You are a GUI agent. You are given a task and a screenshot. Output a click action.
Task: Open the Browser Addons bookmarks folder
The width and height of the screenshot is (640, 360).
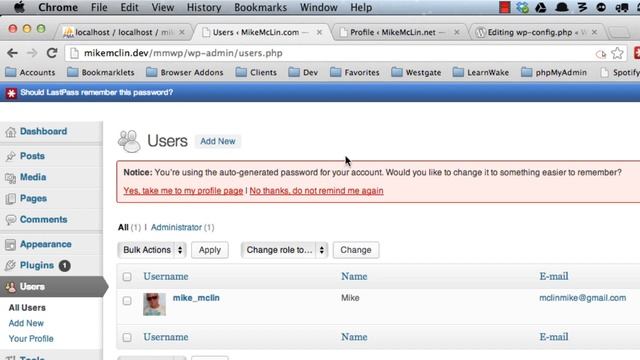185,73
